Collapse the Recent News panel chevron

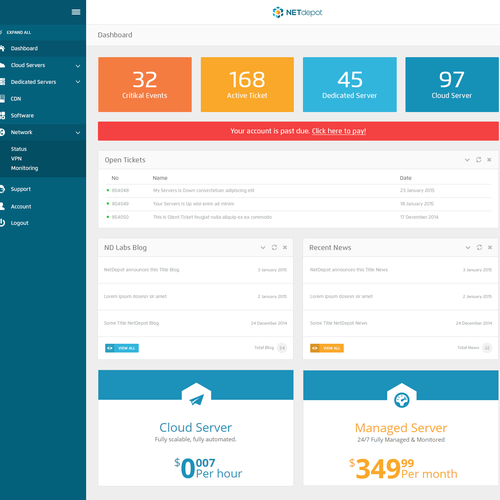click(x=468, y=248)
